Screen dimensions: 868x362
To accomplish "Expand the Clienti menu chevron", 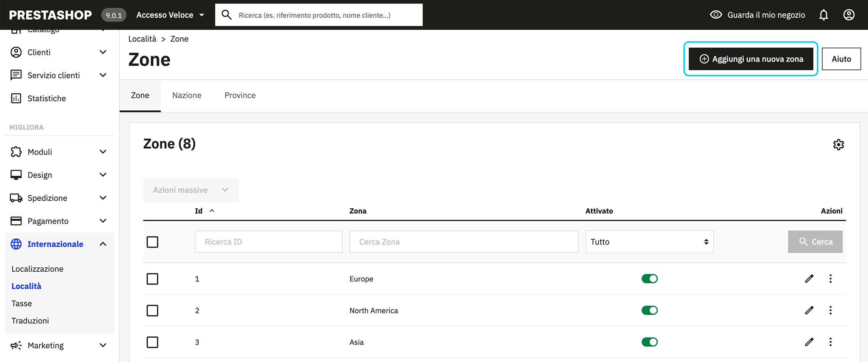I will [x=103, y=52].
